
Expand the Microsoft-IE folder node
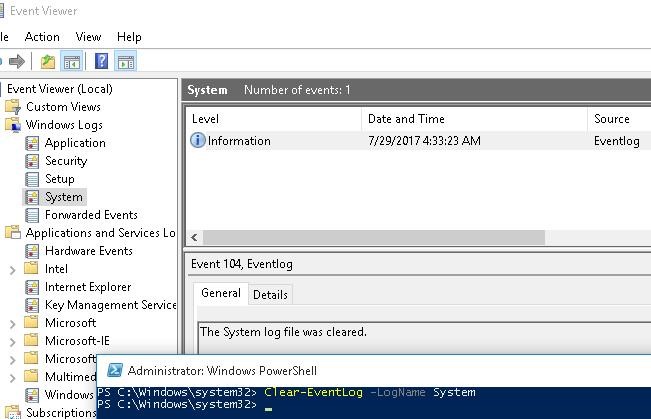point(12,341)
